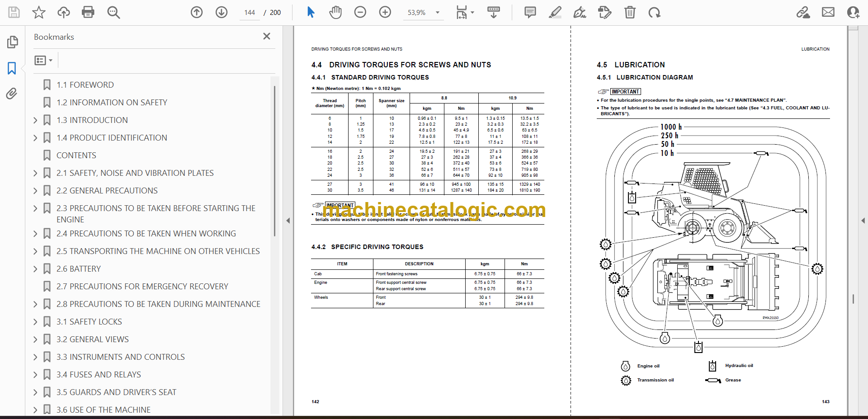Screen dimensions: 868x419
Task: Open page thumbnails panel
Action: [x=12, y=42]
